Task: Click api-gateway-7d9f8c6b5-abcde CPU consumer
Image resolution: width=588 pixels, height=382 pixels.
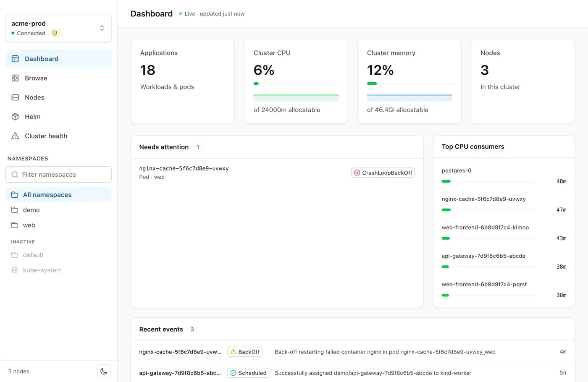Action: (504, 262)
